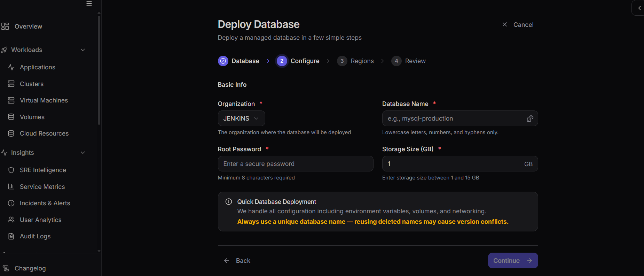Viewport: 644px width, 276px height.
Task: Click the Back button
Action: pyautogui.click(x=237, y=261)
